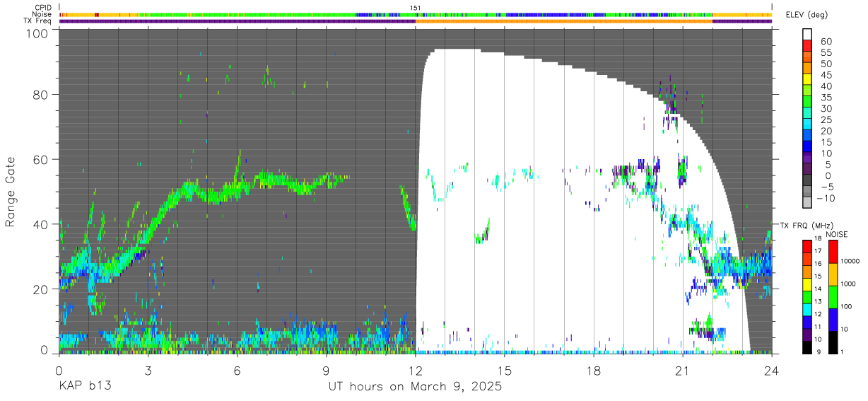Click the green segment of the NOISE colorbar
Screen dimensions: 868x401
(x=833, y=296)
